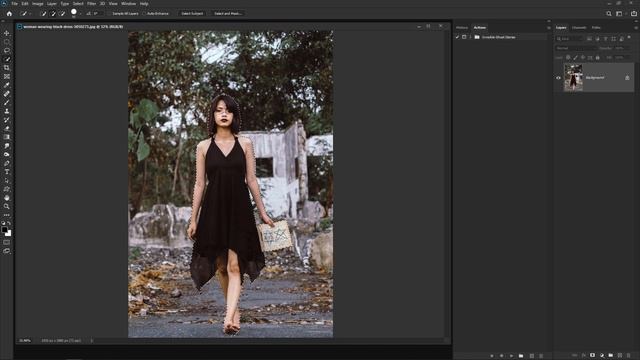Select the Crop tool
Viewport: 640px width, 360px height.
click(x=7, y=68)
